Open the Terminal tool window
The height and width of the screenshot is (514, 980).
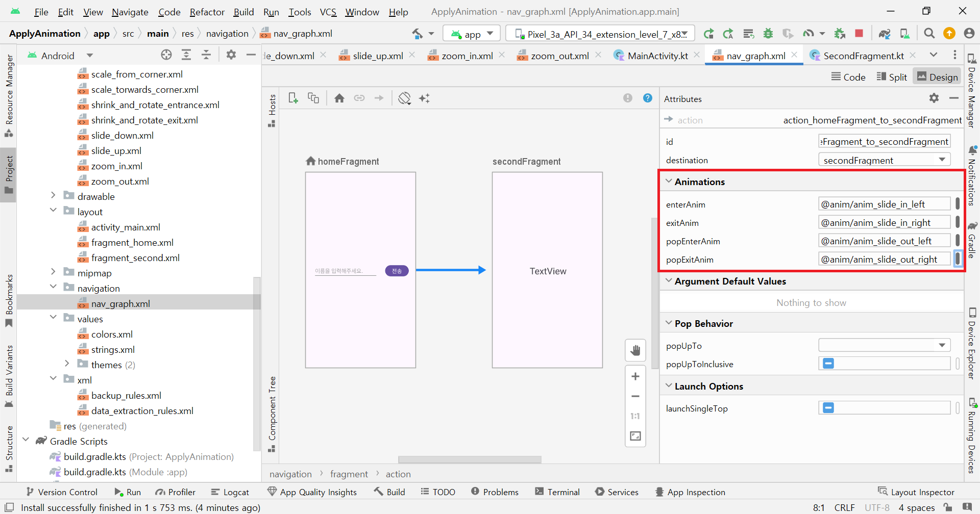(557, 492)
